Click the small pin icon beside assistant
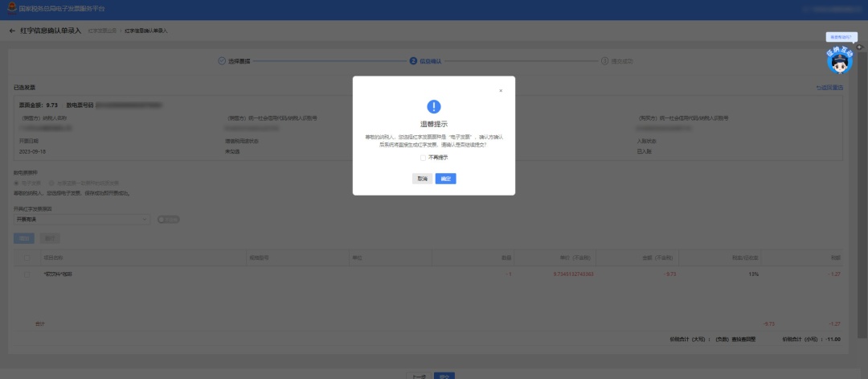Screen dimensions: 868x379 tap(859, 47)
